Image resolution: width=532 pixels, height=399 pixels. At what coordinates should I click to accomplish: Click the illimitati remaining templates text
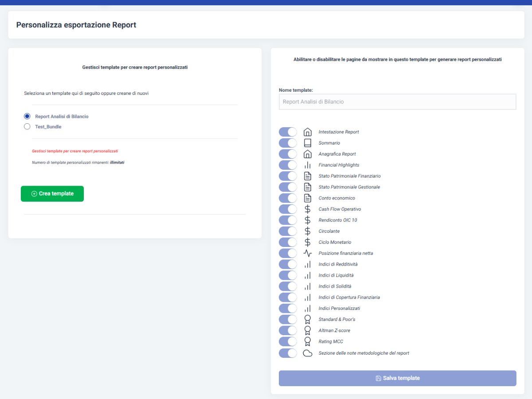(117, 163)
